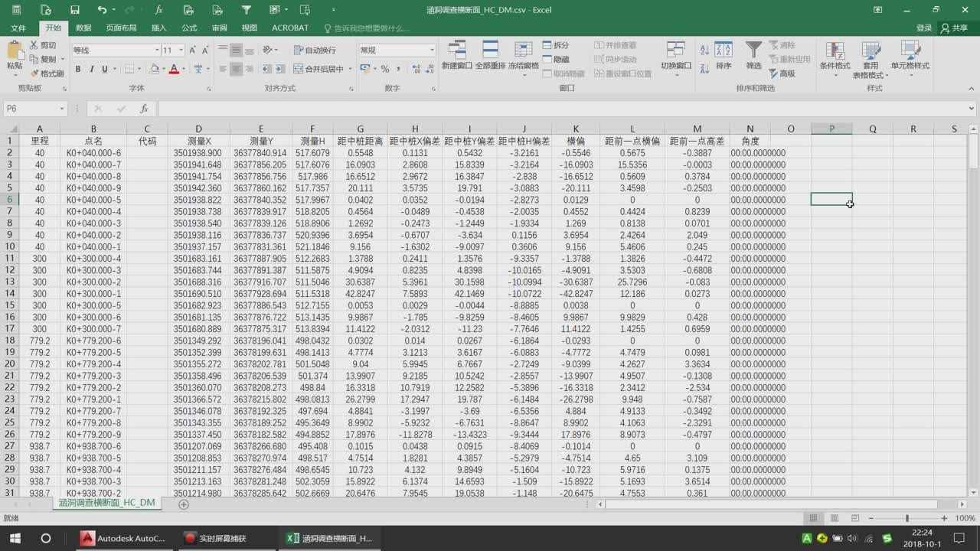Merge and center cells (合并后居中)
This screenshot has width=980, height=551.
coord(320,69)
